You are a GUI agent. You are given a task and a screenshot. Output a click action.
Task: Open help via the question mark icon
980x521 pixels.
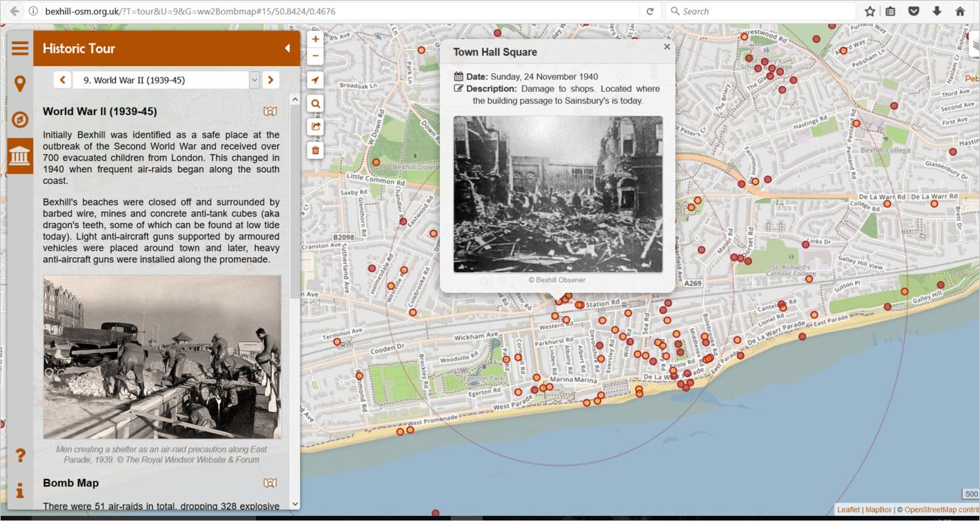20,455
